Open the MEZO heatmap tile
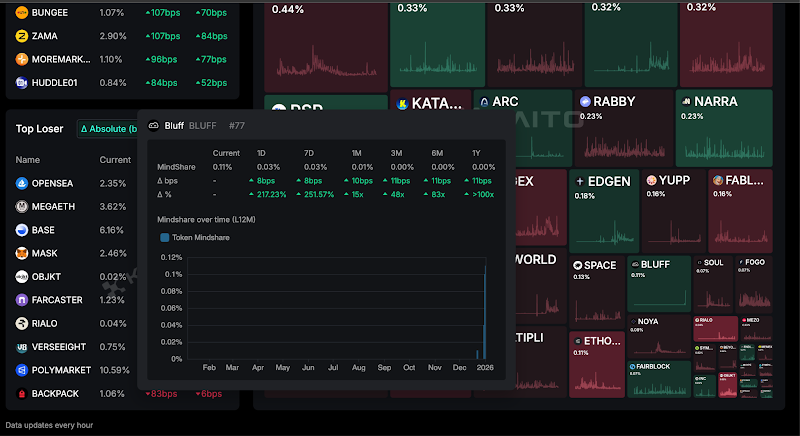Viewport: 800px width, 436px height. click(x=756, y=328)
